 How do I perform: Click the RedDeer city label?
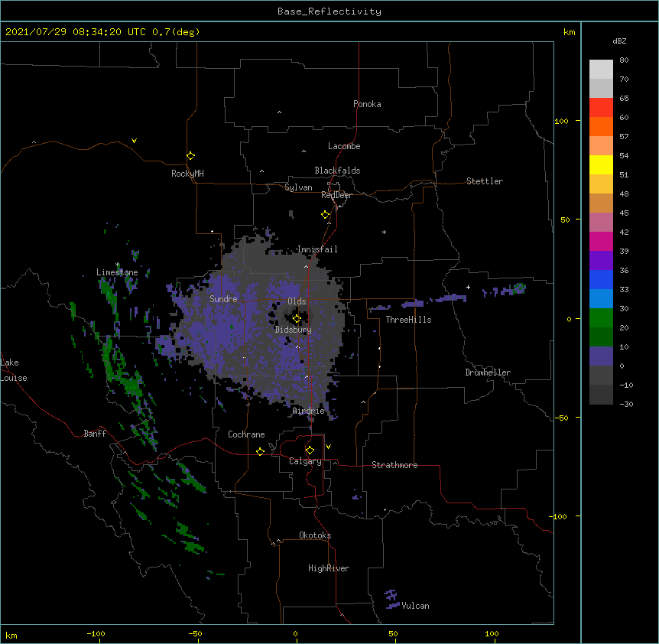[x=336, y=195]
